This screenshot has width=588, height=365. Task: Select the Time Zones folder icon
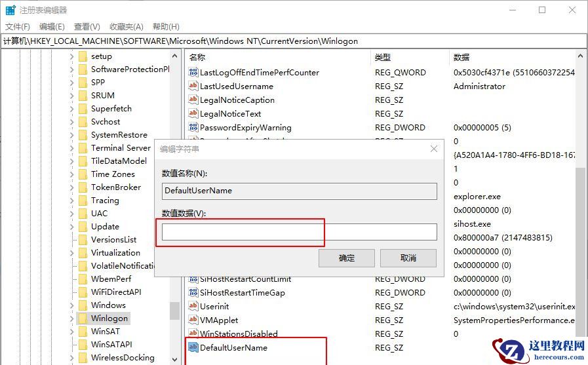point(83,174)
